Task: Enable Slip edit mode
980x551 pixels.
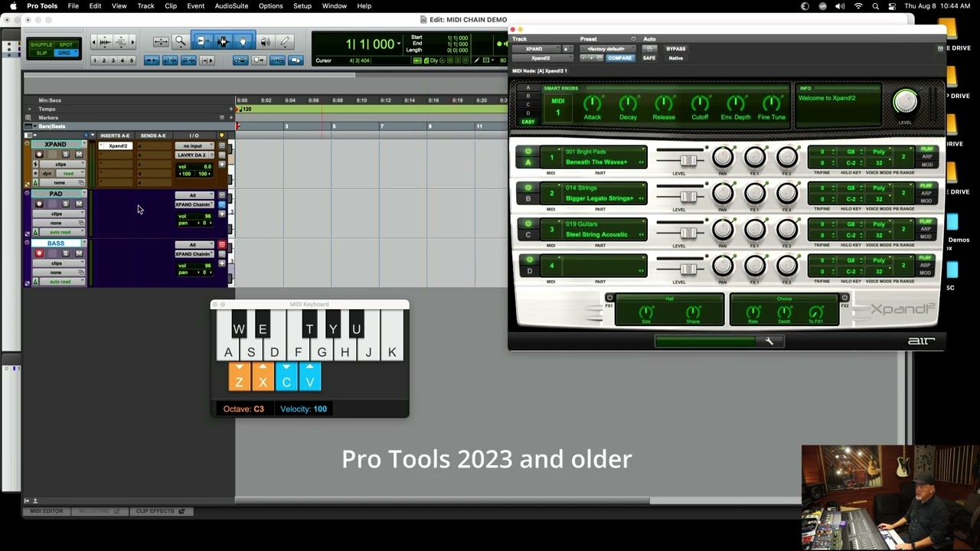Action: tap(41, 53)
